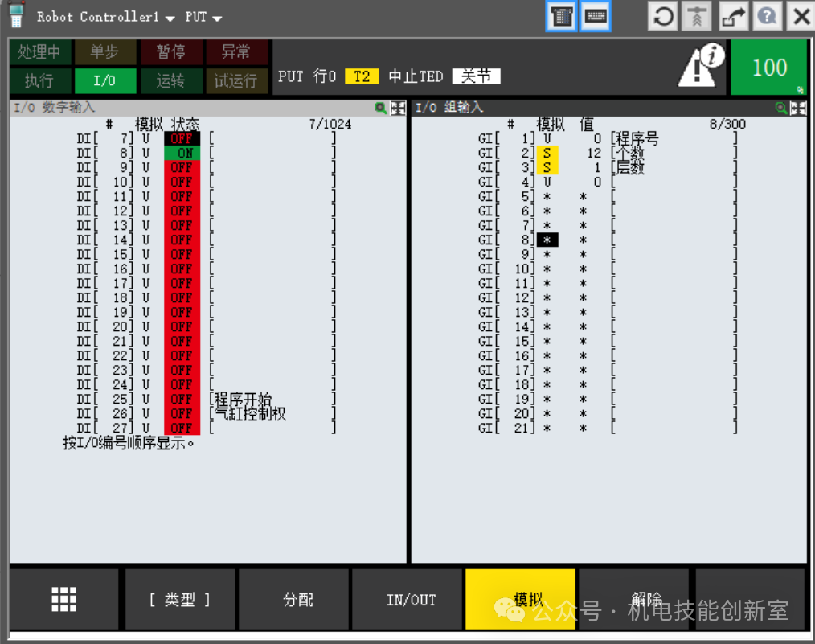The width and height of the screenshot is (815, 644).
Task: Select the DI[25] OFF status cell
Action: [182, 400]
